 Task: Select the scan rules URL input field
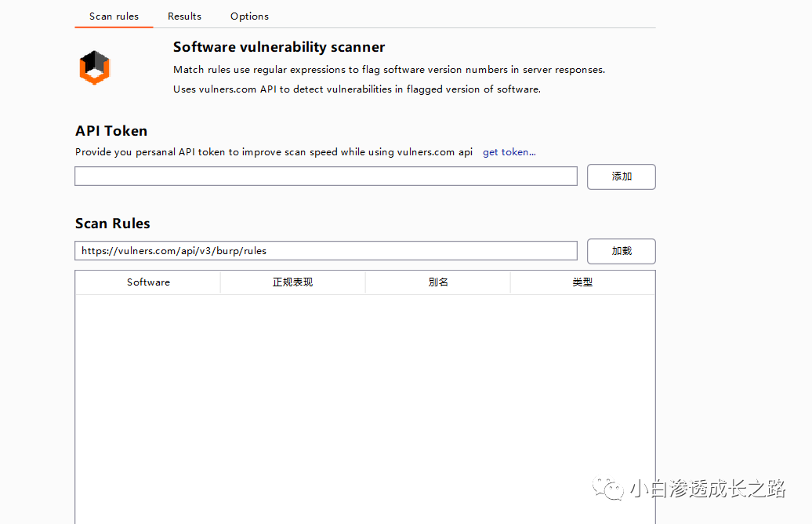pos(326,251)
